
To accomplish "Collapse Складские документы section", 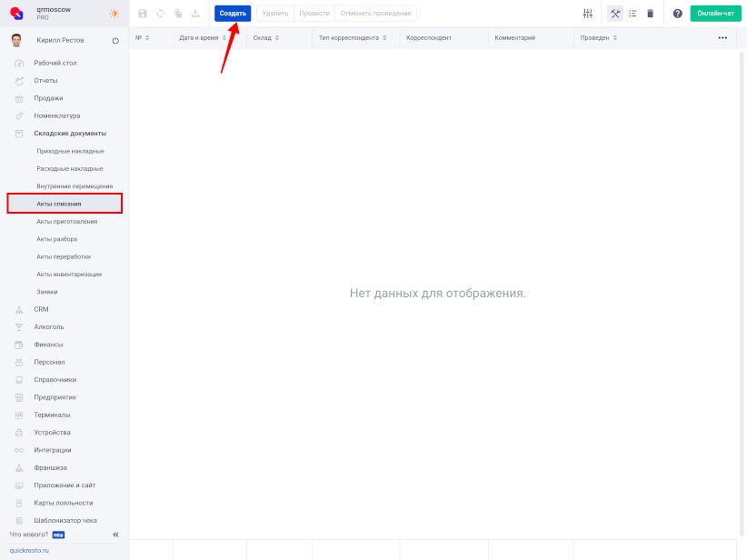I will click(70, 134).
